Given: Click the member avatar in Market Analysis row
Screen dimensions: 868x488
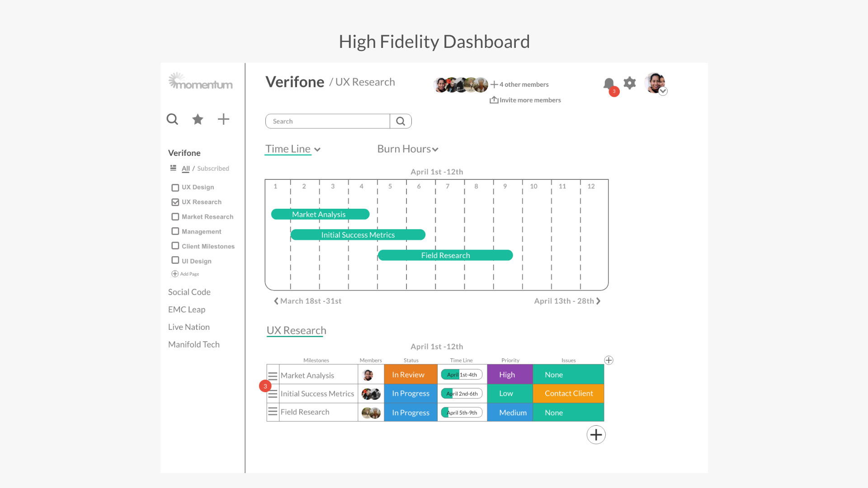Looking at the screenshot, I should (368, 375).
